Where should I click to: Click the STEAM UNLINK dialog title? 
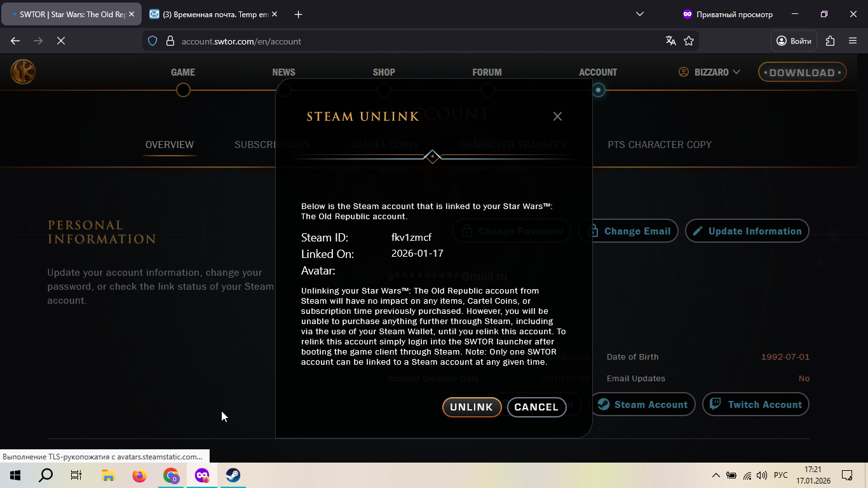(363, 116)
